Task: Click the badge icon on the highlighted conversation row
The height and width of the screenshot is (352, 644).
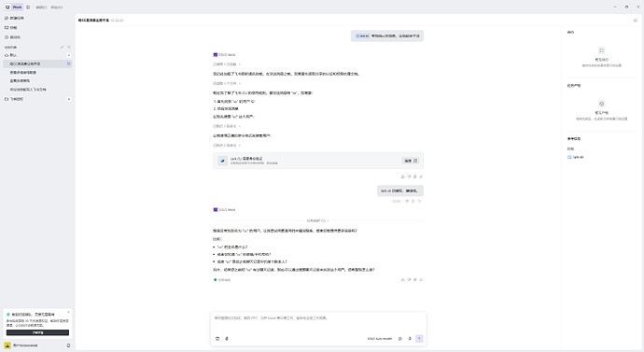Action: [x=68, y=63]
